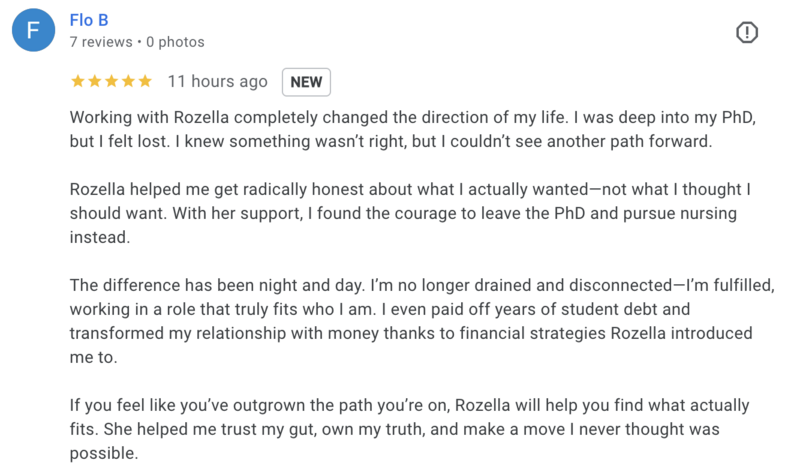Click the "0 photos" count text

click(175, 42)
